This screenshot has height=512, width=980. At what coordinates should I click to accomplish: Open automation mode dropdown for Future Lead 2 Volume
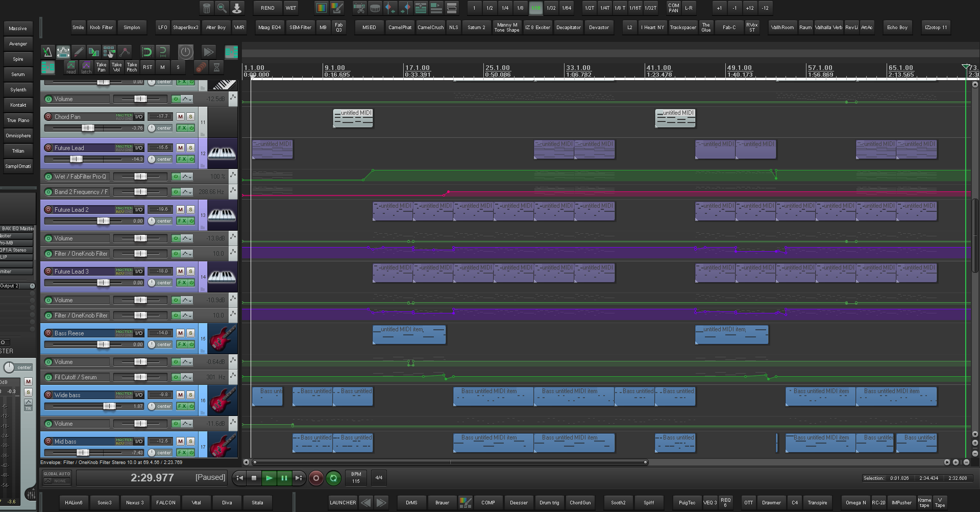pyautogui.click(x=187, y=238)
